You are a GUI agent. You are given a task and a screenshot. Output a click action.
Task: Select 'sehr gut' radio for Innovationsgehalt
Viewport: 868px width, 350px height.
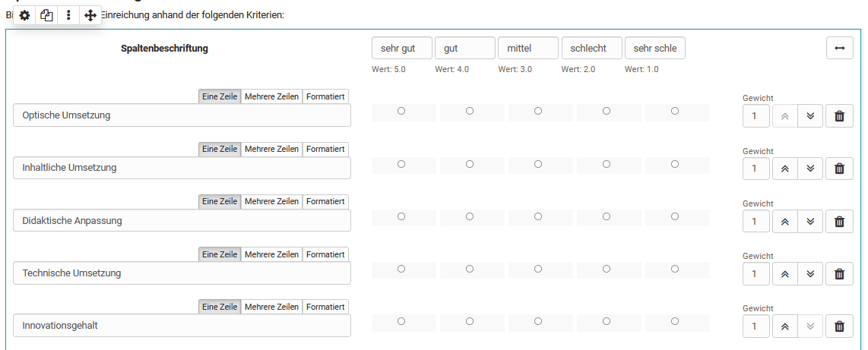pyautogui.click(x=401, y=321)
